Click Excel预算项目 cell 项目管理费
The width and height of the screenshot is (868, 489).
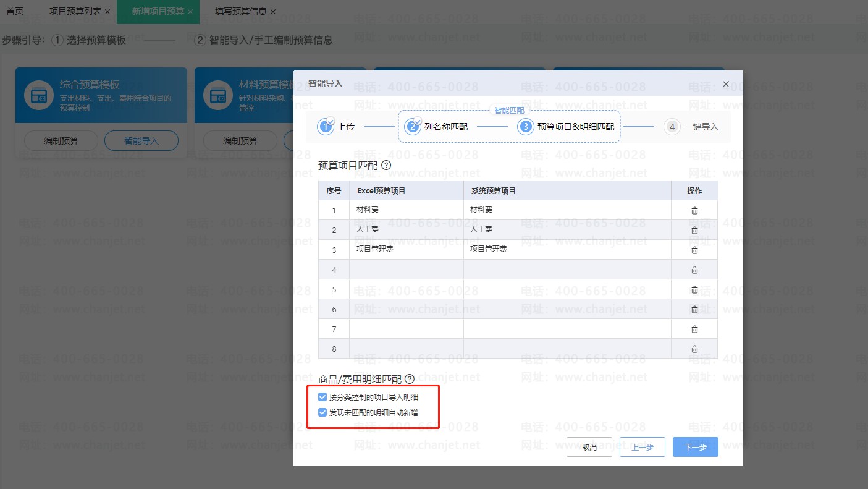pyautogui.click(x=407, y=250)
